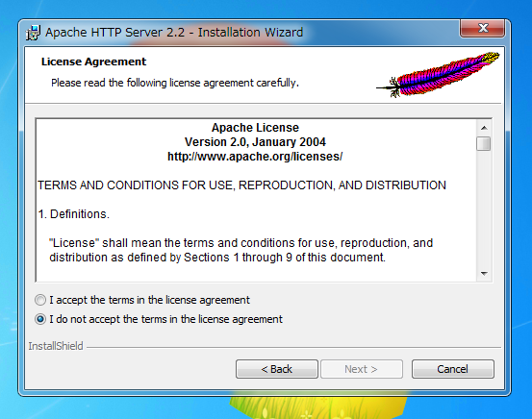Click the '1. Definitions.' line

[x=74, y=214]
